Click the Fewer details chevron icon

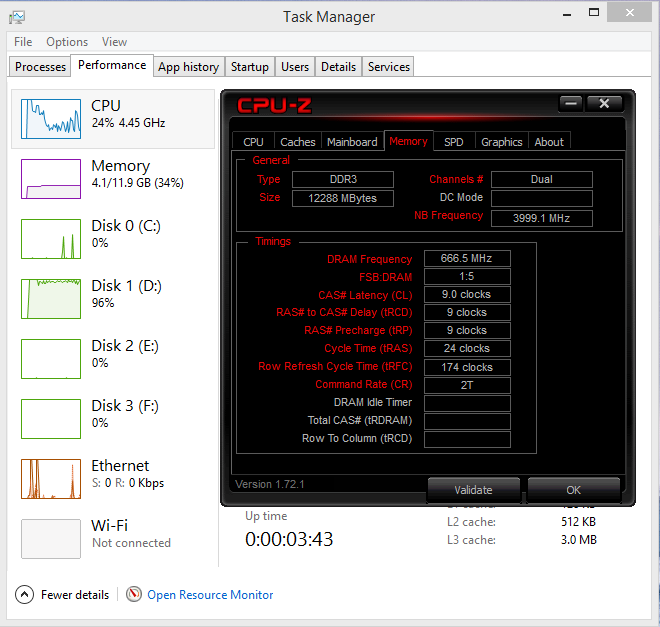pos(24,595)
